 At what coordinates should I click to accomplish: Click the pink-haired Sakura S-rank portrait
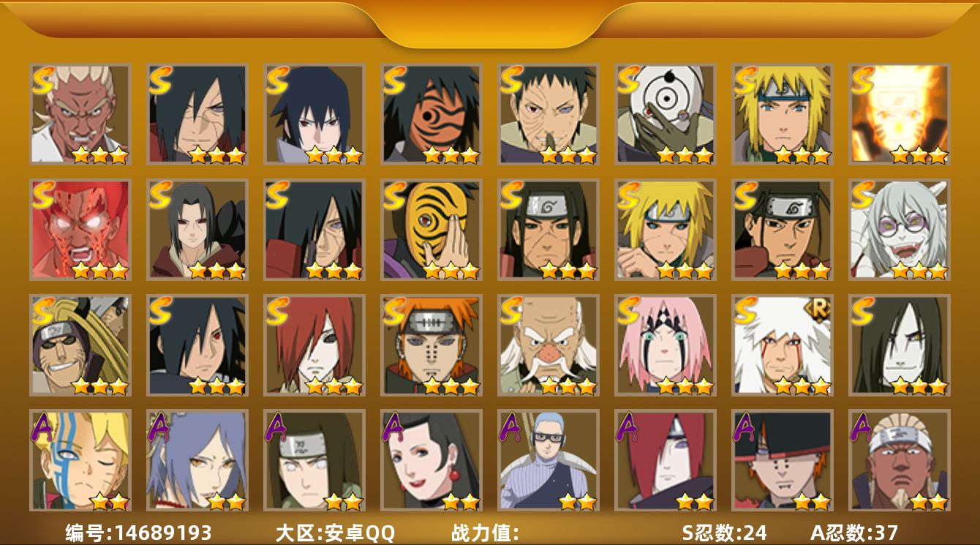[x=665, y=345]
